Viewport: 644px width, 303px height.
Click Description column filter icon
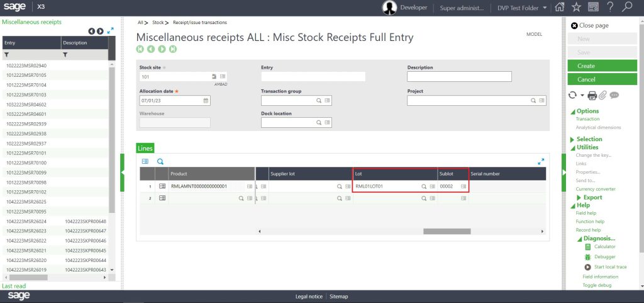click(65, 54)
